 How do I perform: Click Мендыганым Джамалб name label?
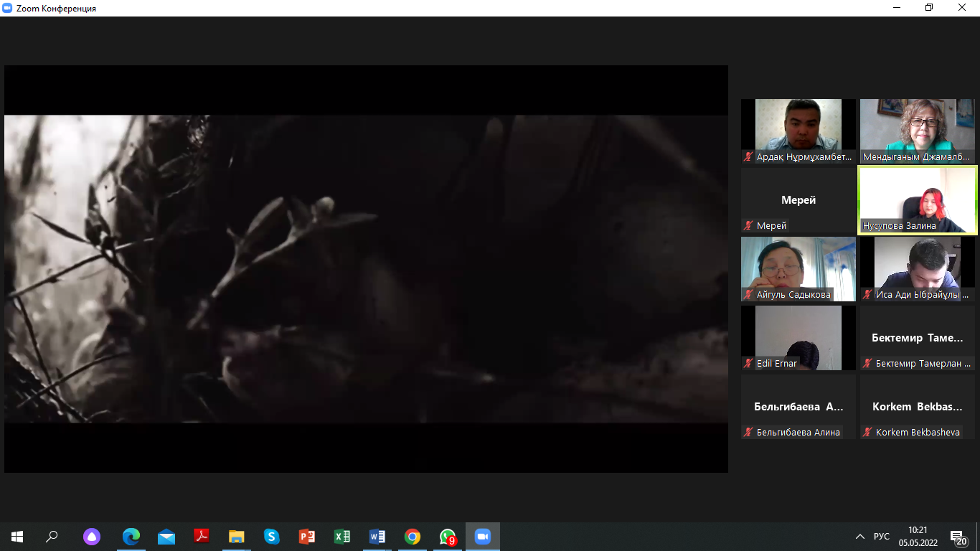[916, 156]
